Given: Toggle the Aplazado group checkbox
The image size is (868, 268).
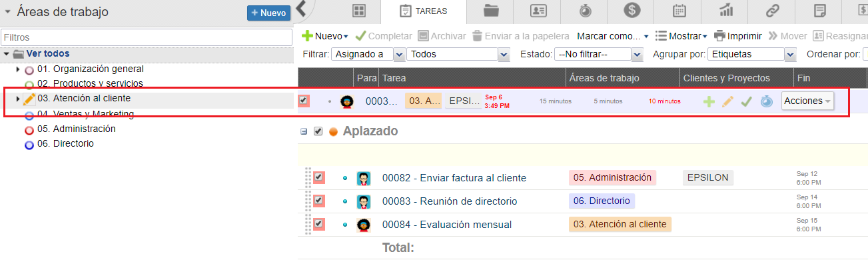Looking at the screenshot, I should tap(318, 131).
